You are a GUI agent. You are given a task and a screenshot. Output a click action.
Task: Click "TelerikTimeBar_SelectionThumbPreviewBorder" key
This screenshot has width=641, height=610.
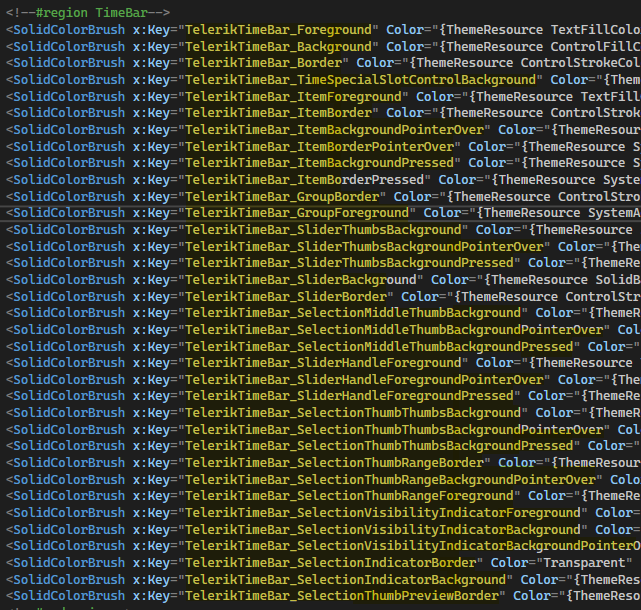[342, 596]
